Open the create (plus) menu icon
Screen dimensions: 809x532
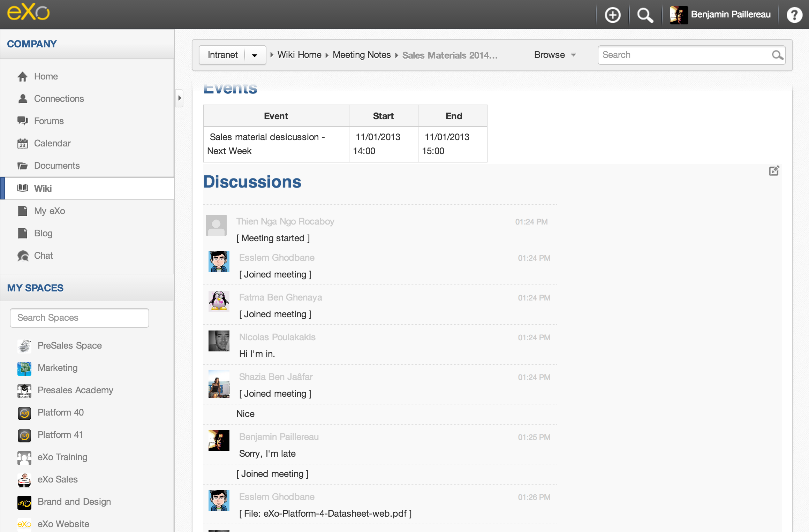pyautogui.click(x=613, y=15)
